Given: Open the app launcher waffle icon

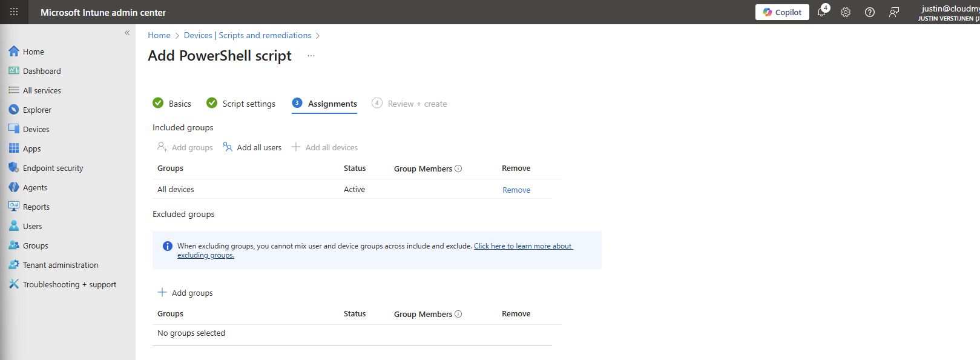Looking at the screenshot, I should coord(14,12).
